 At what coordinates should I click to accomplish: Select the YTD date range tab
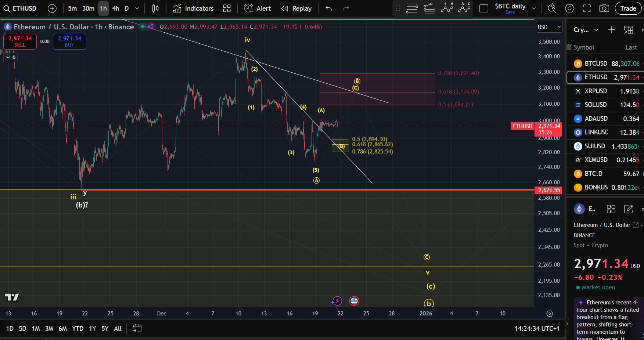78,329
